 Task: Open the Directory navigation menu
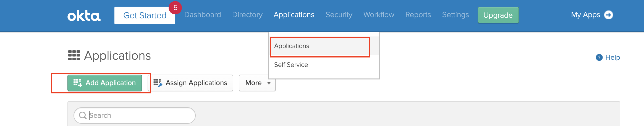pos(247,15)
